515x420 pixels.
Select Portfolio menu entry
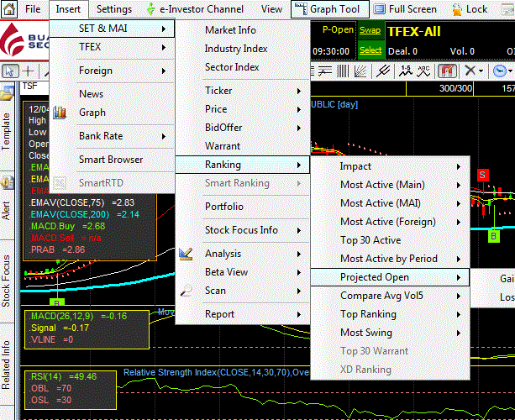[x=243, y=207]
